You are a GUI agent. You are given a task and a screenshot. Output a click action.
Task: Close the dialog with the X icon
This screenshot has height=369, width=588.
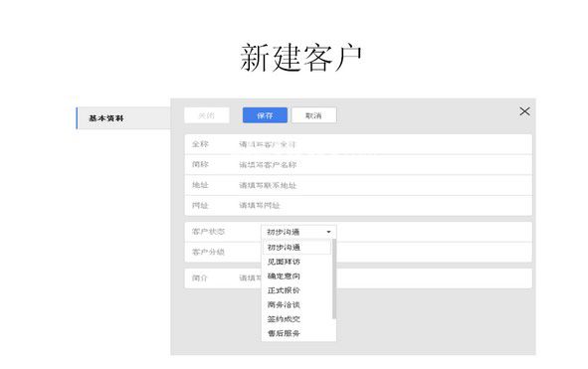pyautogui.click(x=524, y=111)
